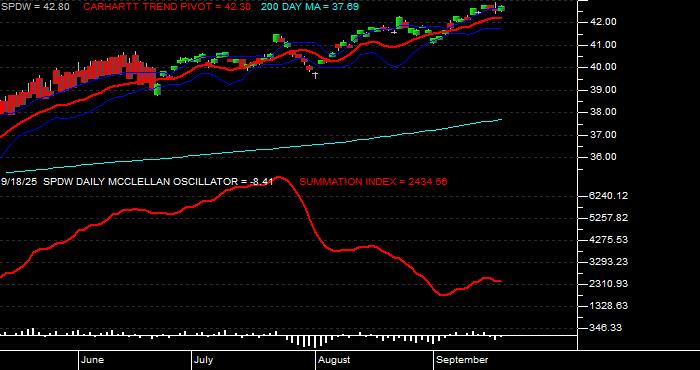Click the 40.00 price axis value
700x370 pixels.
coord(604,67)
